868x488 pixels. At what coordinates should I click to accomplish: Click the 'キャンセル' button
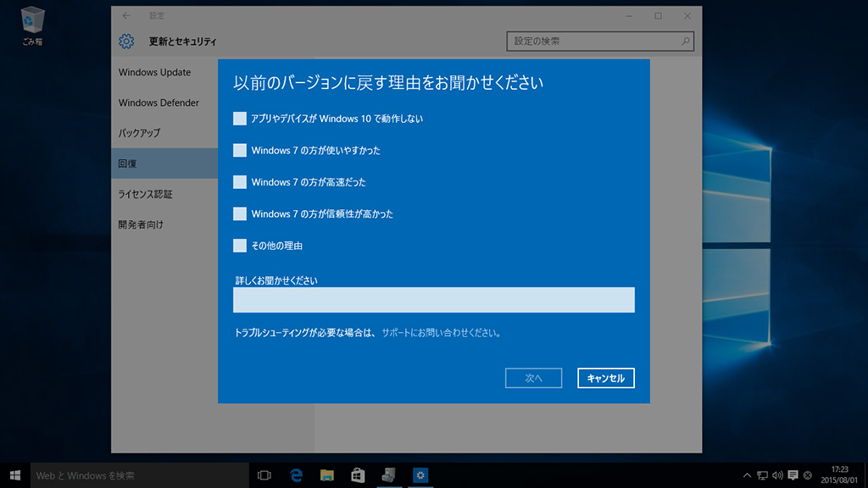[605, 378]
